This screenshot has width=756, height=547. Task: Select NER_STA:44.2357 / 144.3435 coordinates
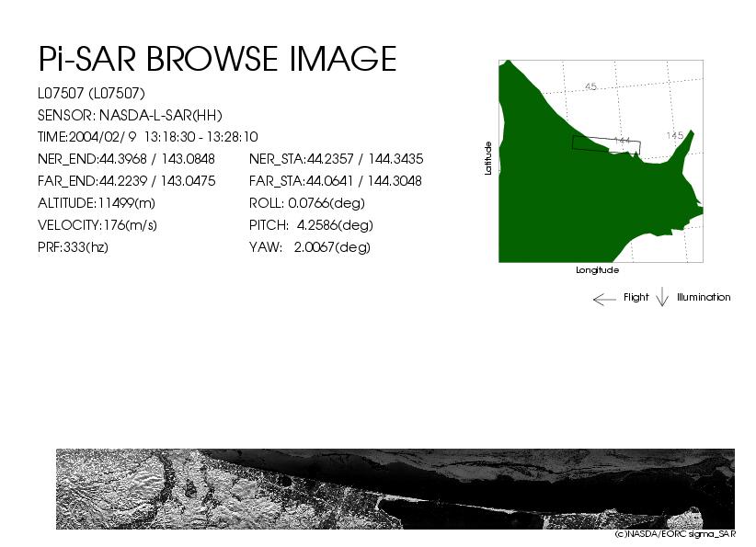[336, 159]
